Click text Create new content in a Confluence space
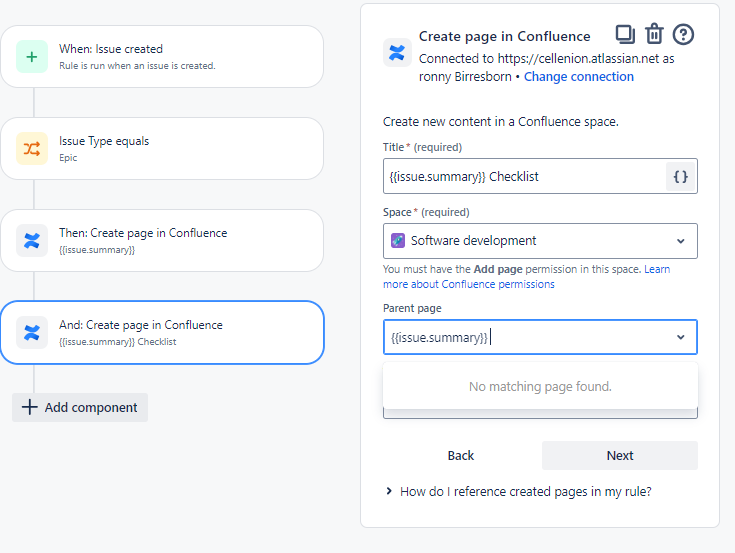Screen dimensions: 735x553 [501, 121]
